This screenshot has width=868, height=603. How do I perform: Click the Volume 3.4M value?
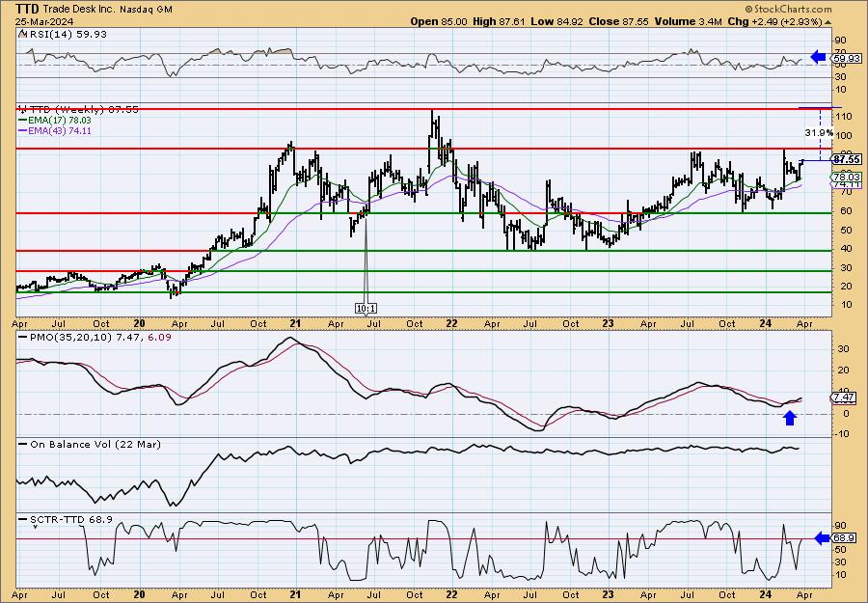click(x=688, y=21)
